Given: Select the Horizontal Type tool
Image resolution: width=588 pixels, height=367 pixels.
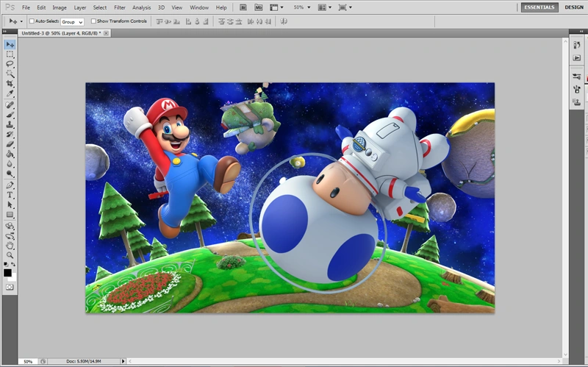Looking at the screenshot, I should (10, 195).
